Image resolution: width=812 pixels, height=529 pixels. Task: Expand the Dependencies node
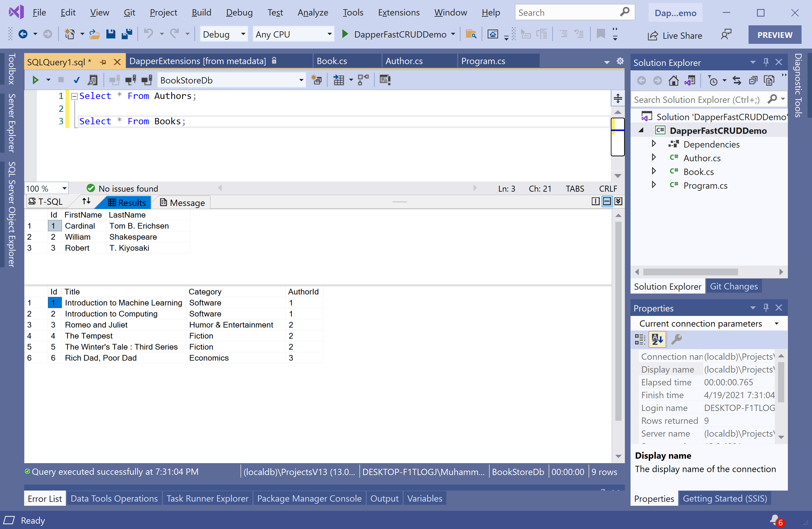(654, 144)
